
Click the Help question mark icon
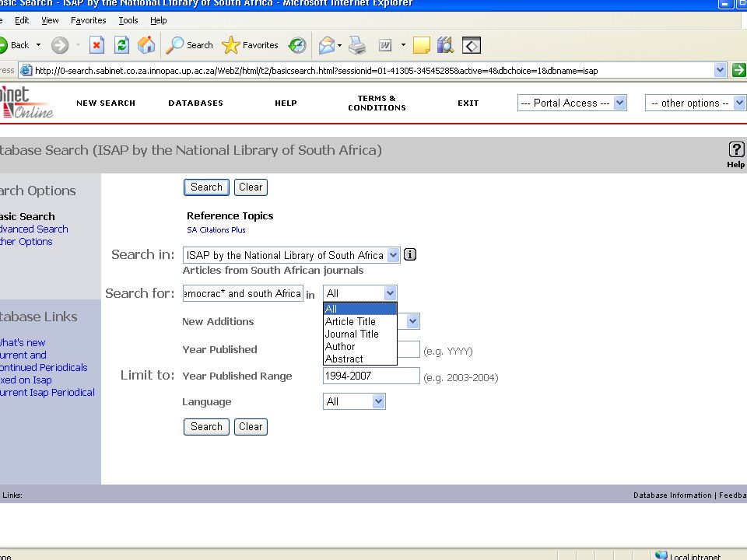(736, 149)
